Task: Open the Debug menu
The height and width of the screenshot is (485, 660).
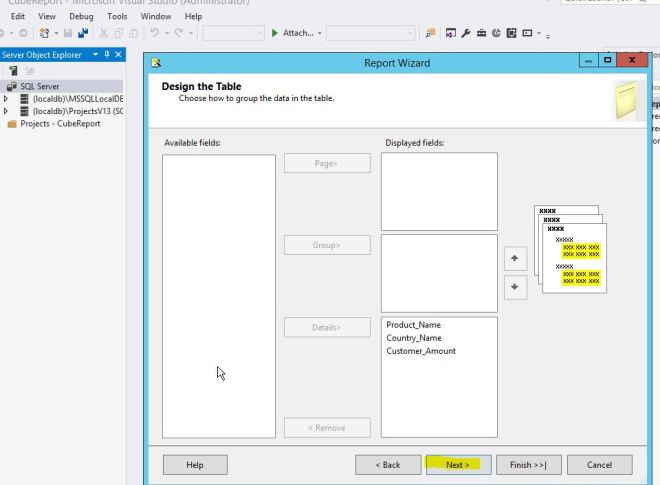Action: (x=81, y=16)
